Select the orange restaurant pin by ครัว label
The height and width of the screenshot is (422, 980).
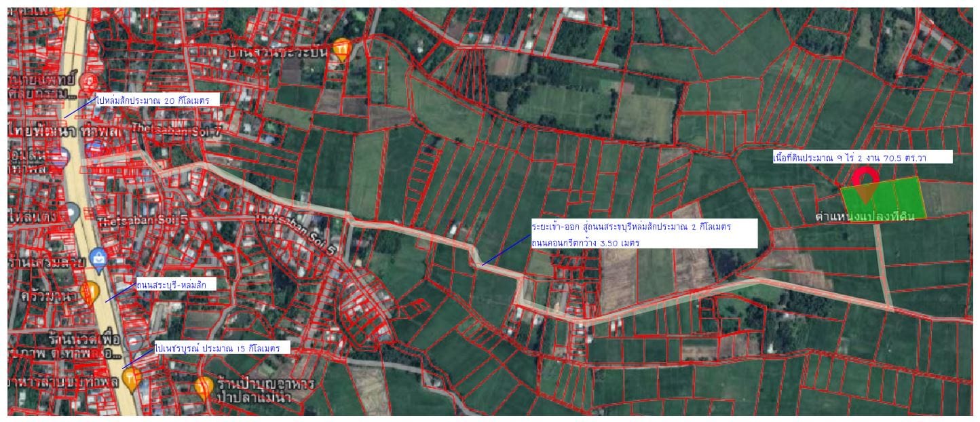coord(90,293)
